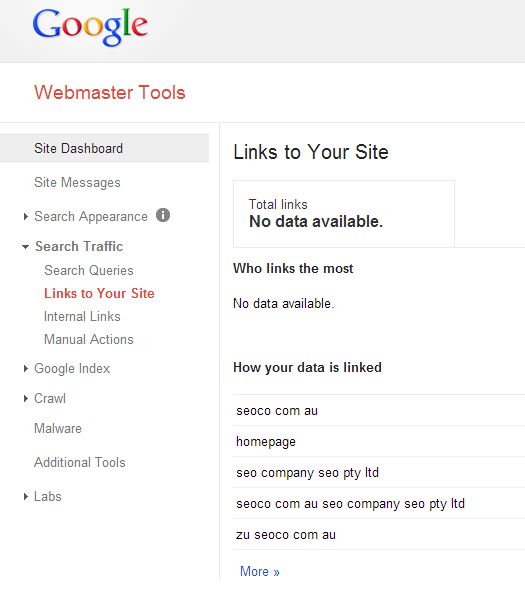Expand the Crawl section arrow

coord(26,399)
